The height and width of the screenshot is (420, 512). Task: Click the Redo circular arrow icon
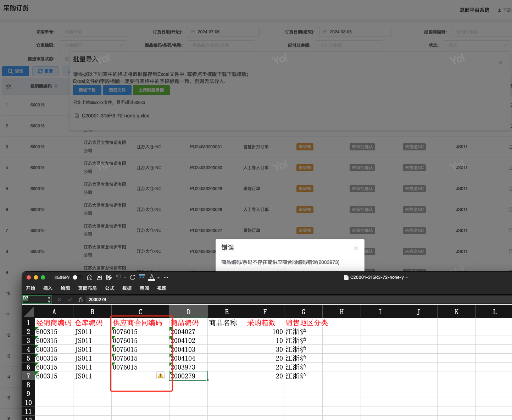133,277
